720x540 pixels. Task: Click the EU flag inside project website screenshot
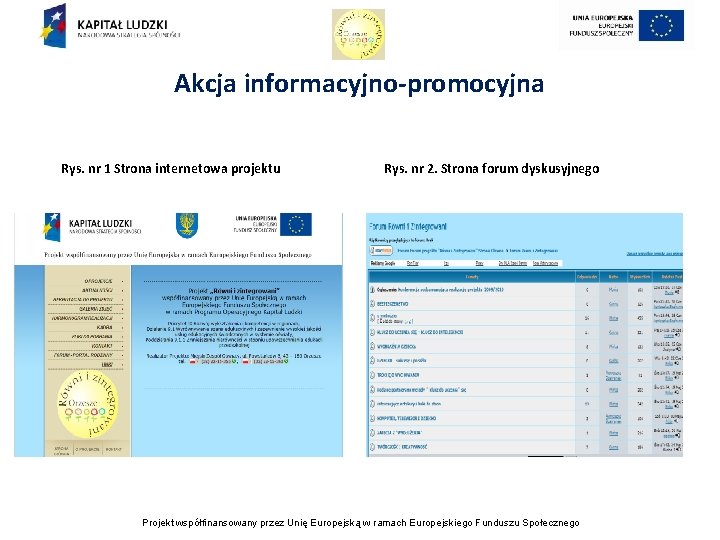point(296,225)
